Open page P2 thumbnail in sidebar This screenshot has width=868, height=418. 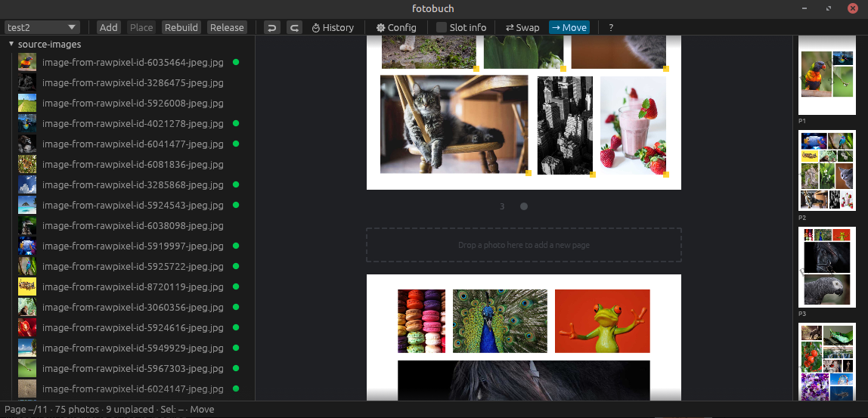coord(827,171)
